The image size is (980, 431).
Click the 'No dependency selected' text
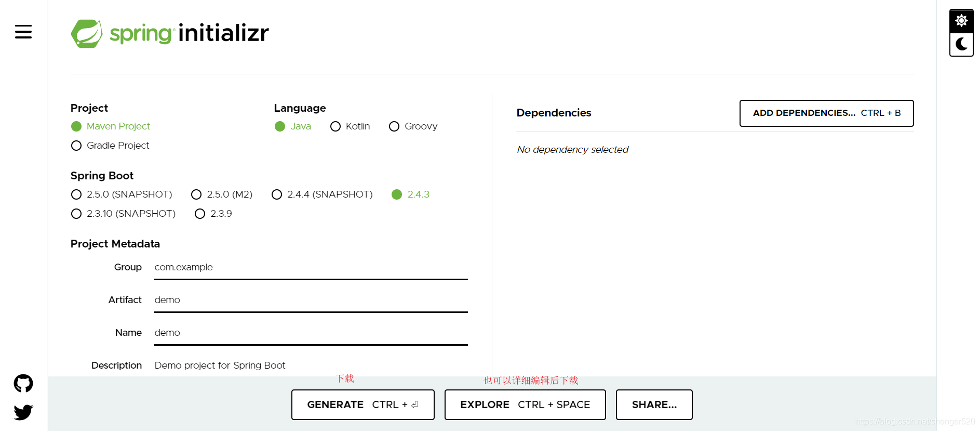(572, 150)
